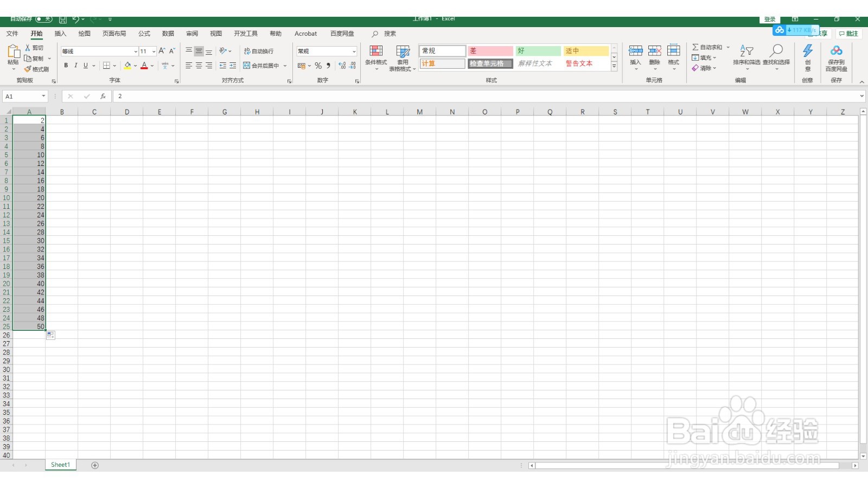Apply the red font color swatch

pos(144,66)
